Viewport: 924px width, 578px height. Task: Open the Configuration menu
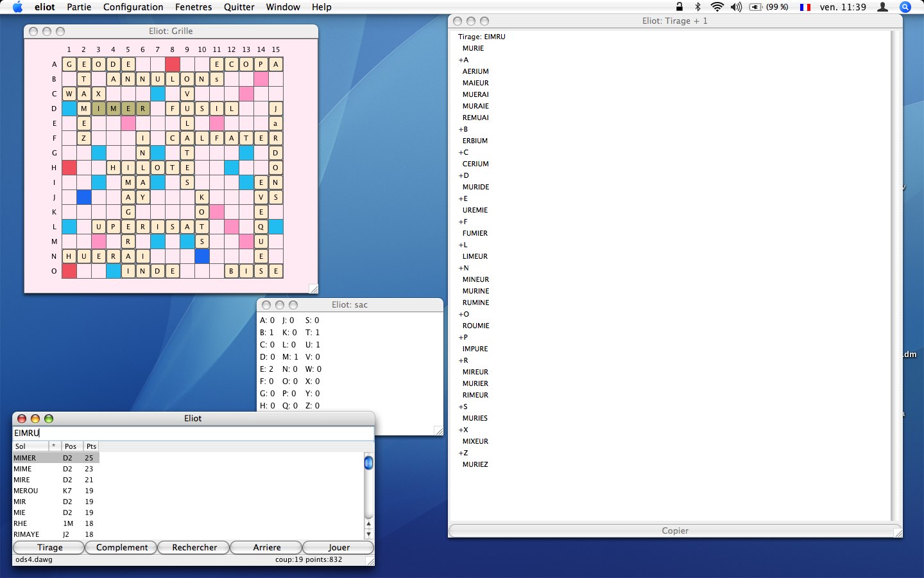click(133, 7)
